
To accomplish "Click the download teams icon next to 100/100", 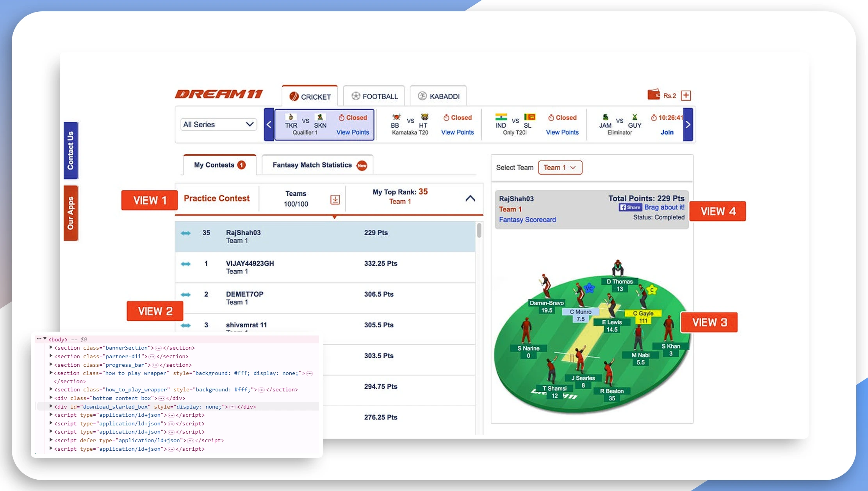I will coord(335,199).
